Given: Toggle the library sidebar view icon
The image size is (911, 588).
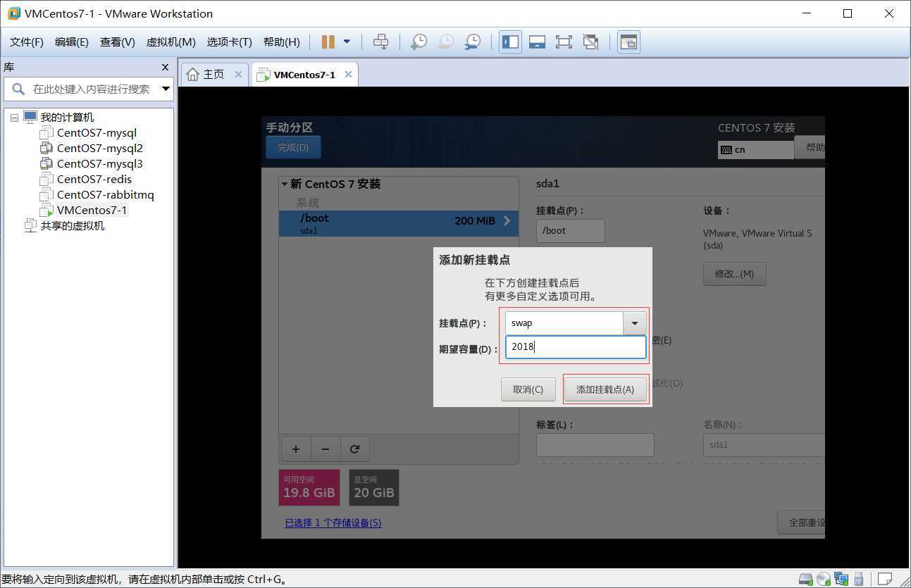Looking at the screenshot, I should tap(511, 42).
